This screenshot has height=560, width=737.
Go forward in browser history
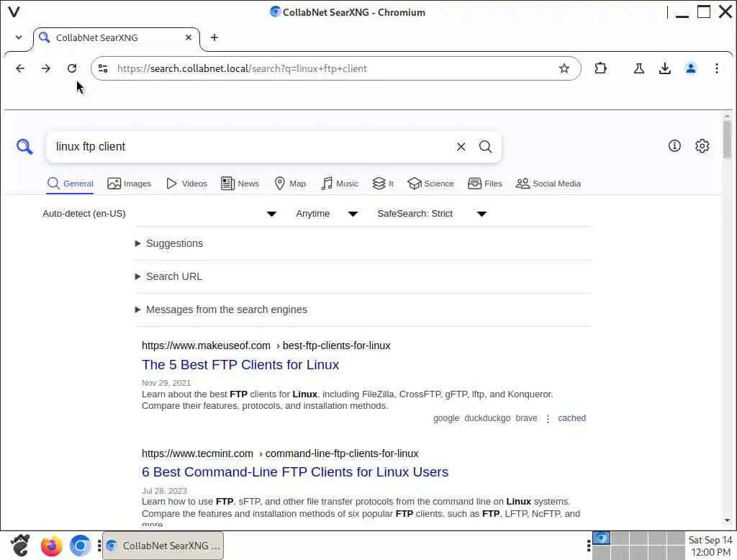(x=45, y=68)
